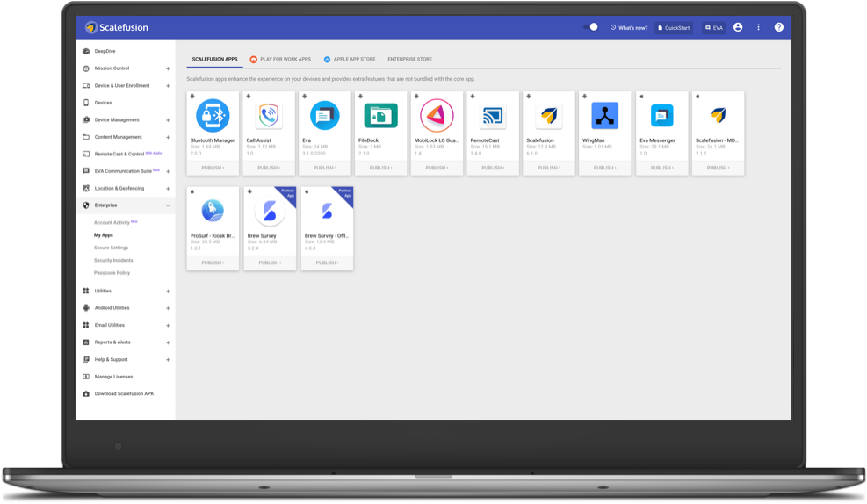Image resolution: width=867 pixels, height=504 pixels.
Task: Open Security Incidents in the sidebar
Action: [x=113, y=260]
